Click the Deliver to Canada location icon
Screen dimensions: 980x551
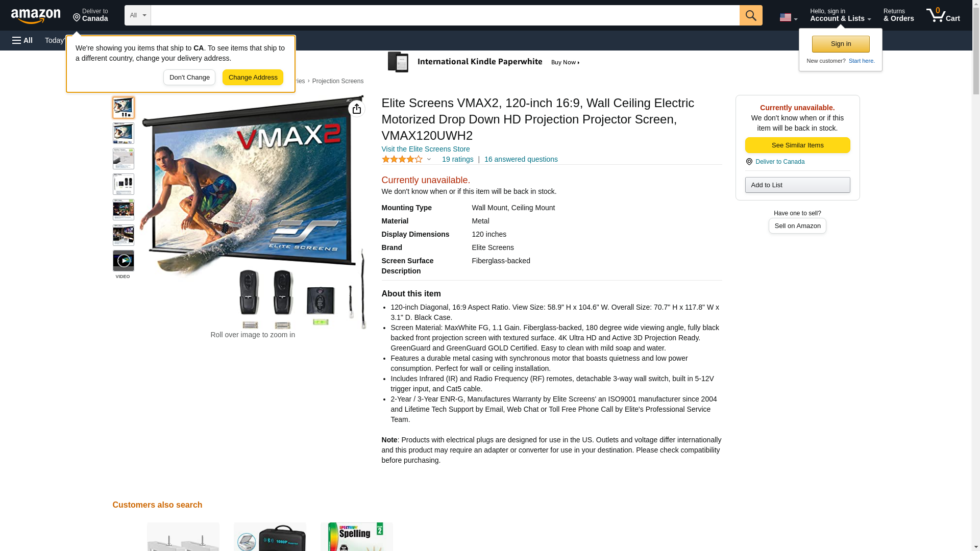[x=749, y=162]
